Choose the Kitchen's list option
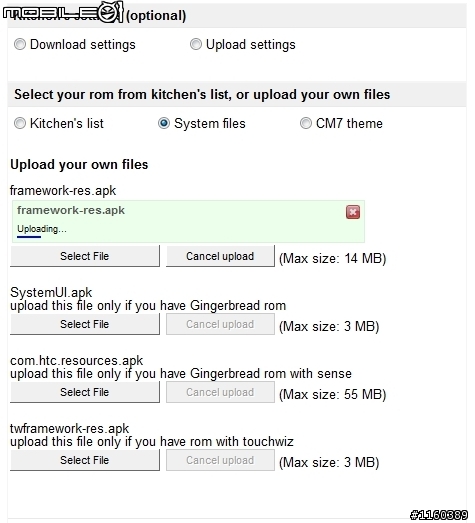This screenshot has height=523, width=475. (20, 123)
